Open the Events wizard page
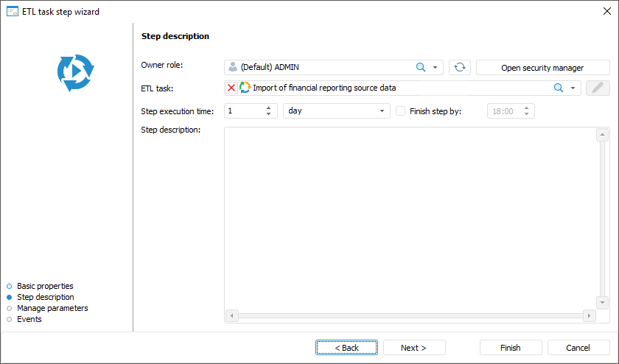The width and height of the screenshot is (619, 364). (x=29, y=319)
